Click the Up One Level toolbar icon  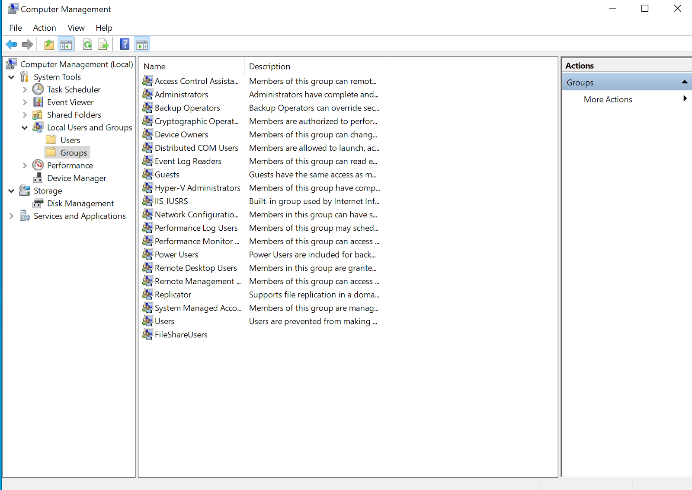point(49,45)
